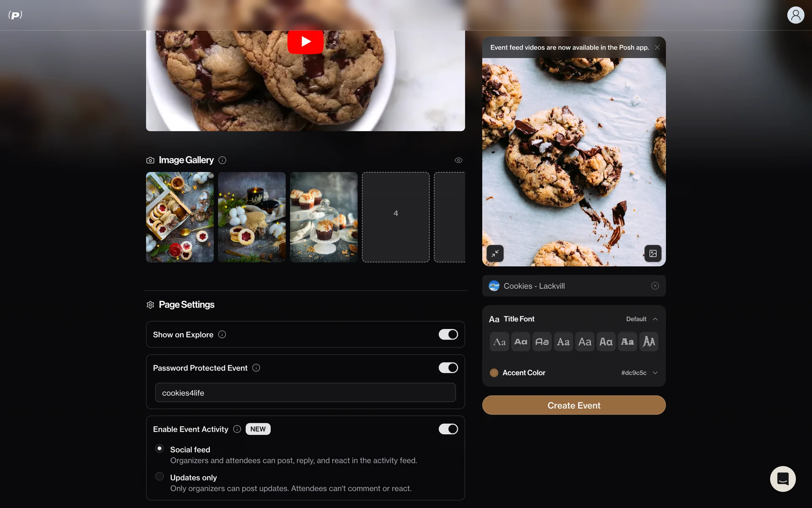
Task: Select the Updates only radio option
Action: tap(159, 477)
